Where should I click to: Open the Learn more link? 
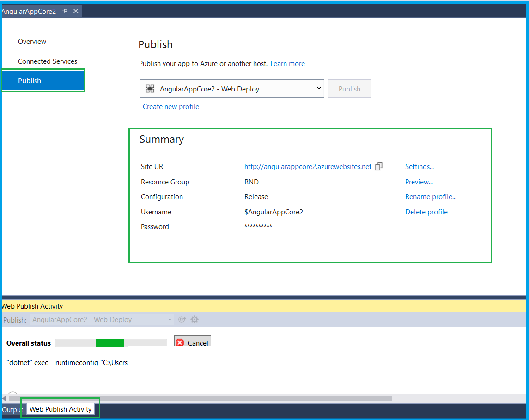pos(287,63)
